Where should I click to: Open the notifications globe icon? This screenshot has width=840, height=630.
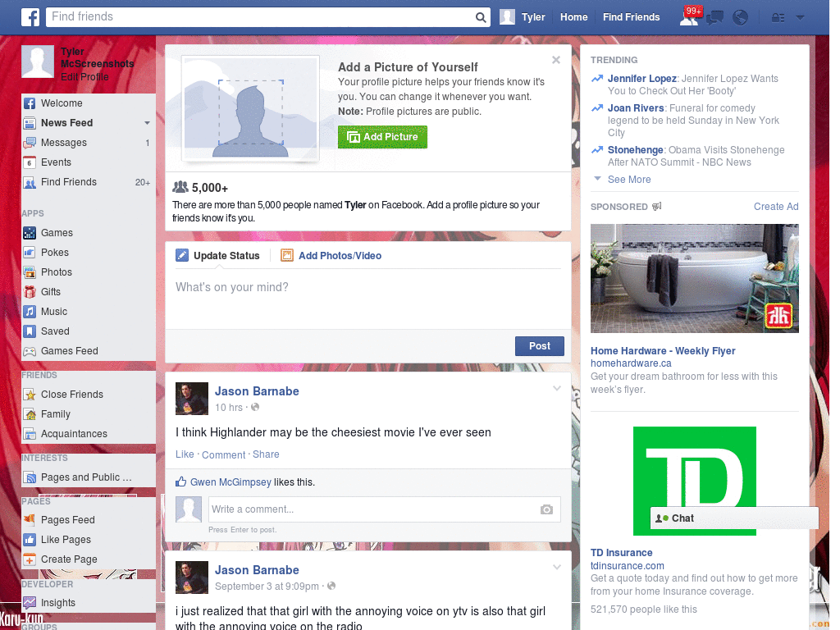click(741, 18)
